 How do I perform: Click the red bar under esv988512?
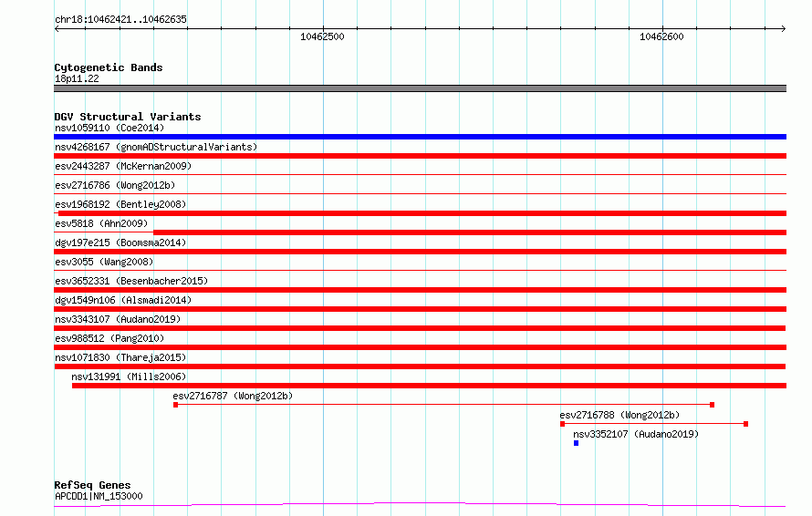coord(420,347)
